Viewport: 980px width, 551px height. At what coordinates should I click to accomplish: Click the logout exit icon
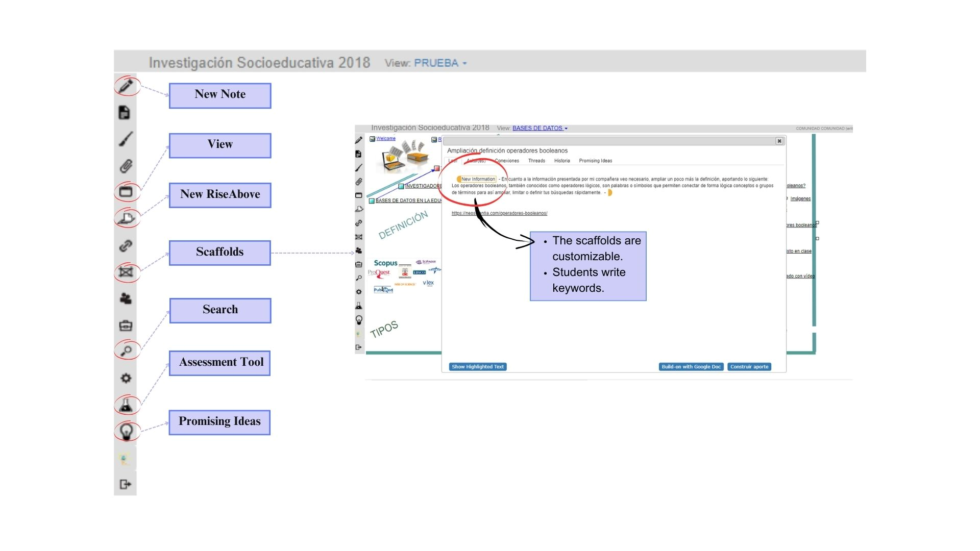(x=126, y=484)
